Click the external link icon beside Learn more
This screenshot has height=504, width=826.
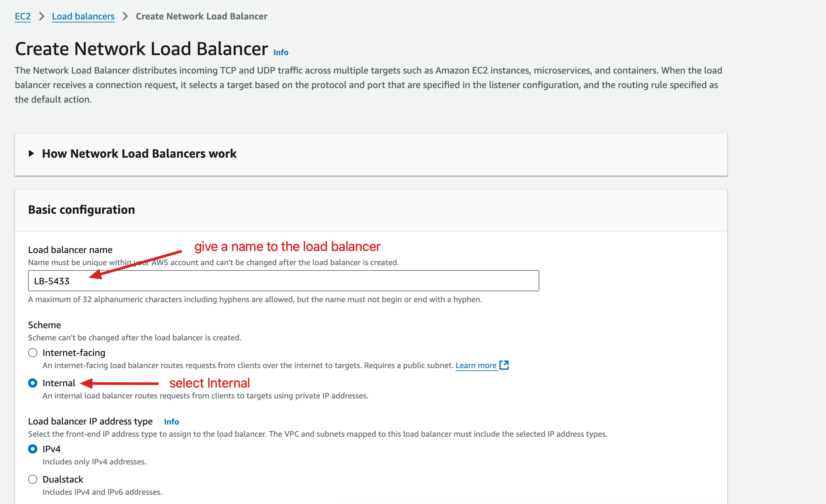(504, 365)
